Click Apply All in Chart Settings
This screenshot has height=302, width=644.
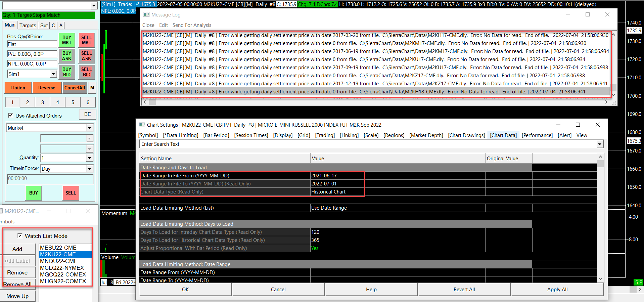point(557,289)
